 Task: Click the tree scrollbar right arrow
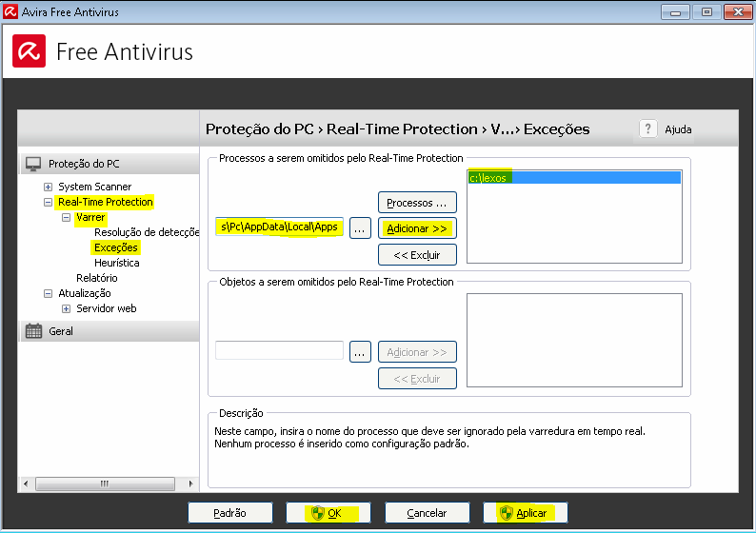(190, 484)
